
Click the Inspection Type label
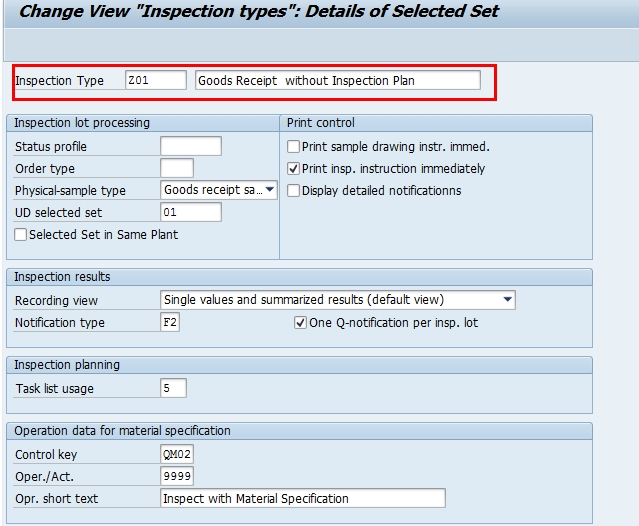(x=59, y=81)
